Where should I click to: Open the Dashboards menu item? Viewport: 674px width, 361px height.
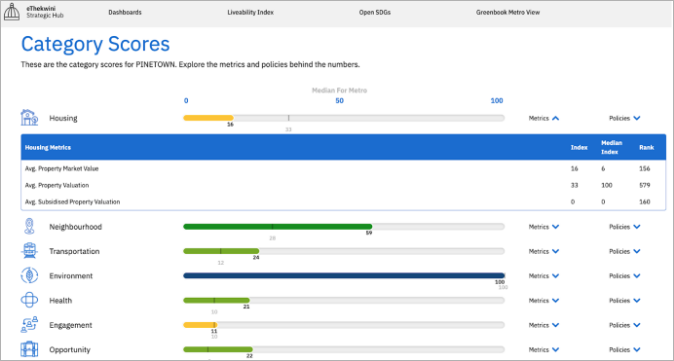125,12
